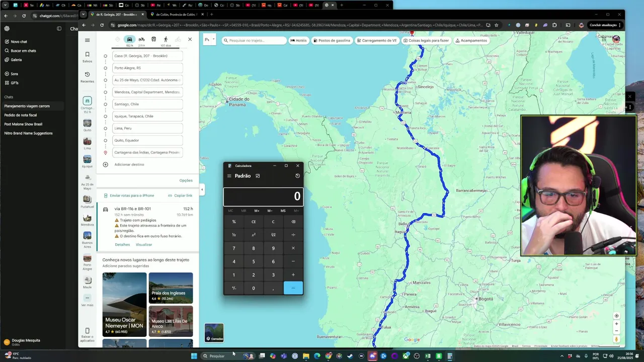
Task: Click Calculator multiply key
Action: click(x=293, y=248)
